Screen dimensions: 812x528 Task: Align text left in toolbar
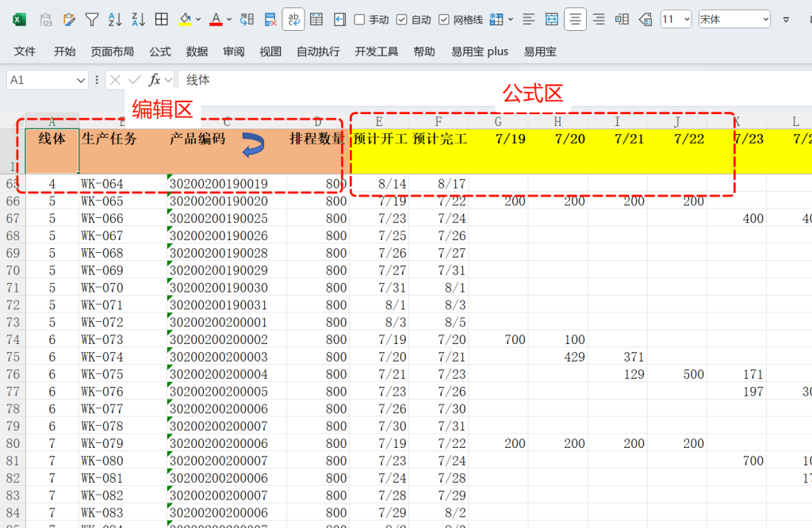pos(529,20)
